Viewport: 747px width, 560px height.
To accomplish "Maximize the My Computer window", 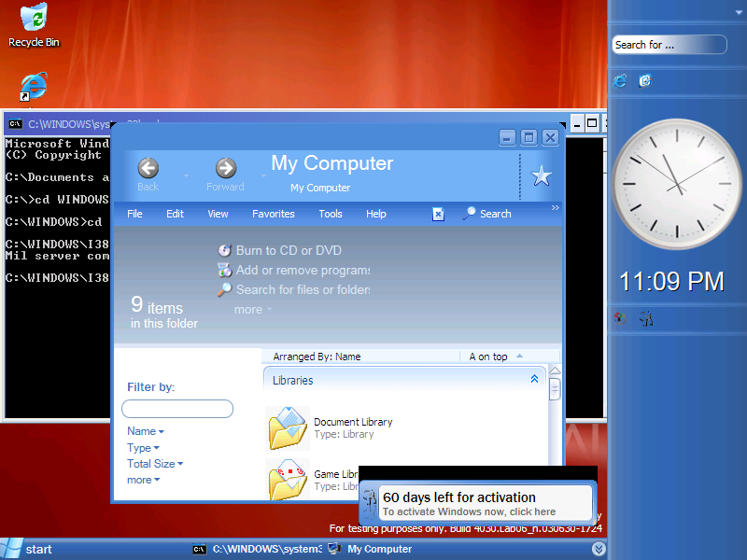I will [529, 138].
